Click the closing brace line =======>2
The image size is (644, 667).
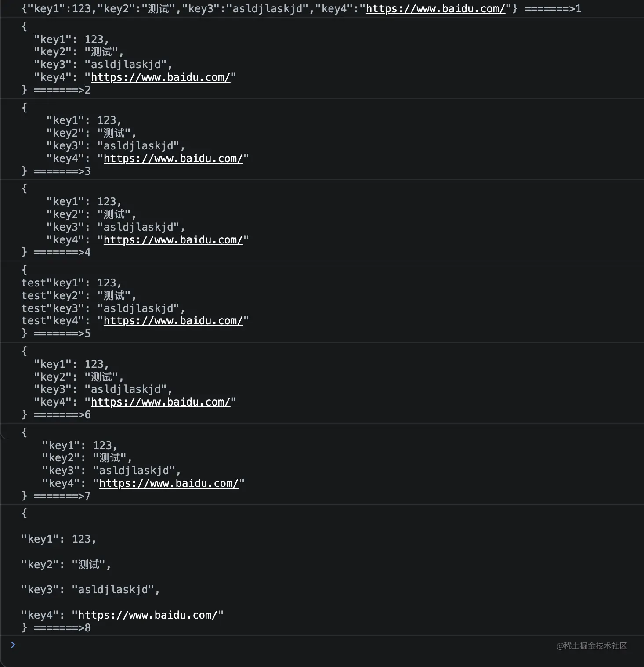[x=56, y=90]
